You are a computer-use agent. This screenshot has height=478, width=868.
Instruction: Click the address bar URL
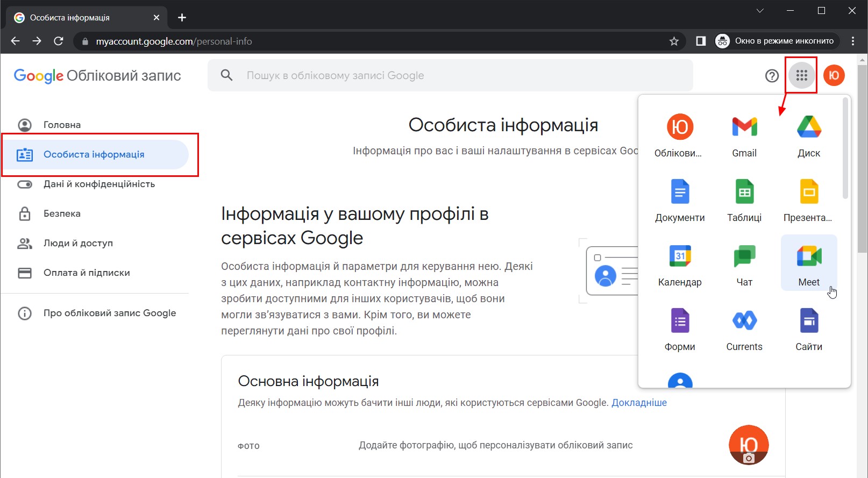[174, 41]
